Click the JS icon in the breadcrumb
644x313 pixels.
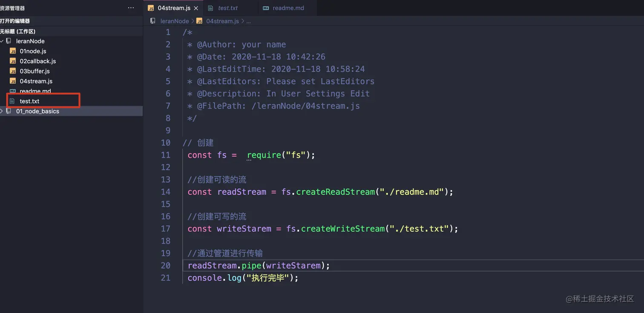coord(199,21)
